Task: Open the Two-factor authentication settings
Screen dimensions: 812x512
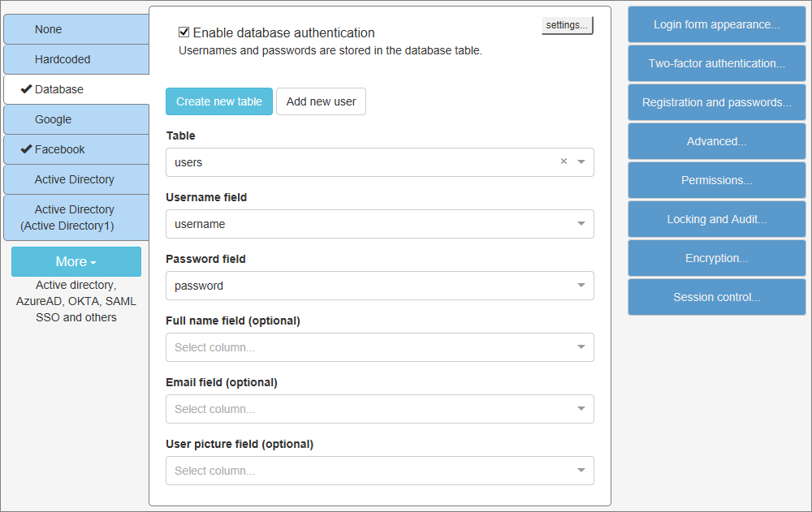Action: [x=716, y=63]
